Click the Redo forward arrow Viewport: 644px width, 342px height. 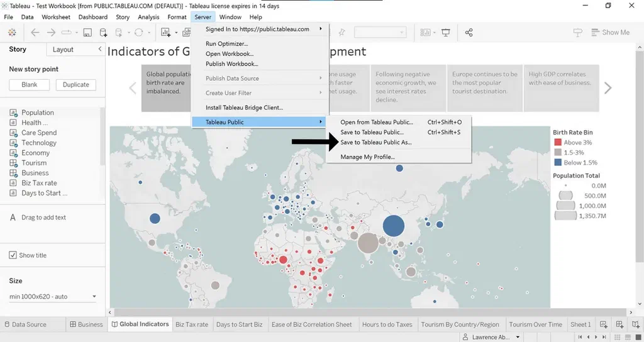click(51, 33)
